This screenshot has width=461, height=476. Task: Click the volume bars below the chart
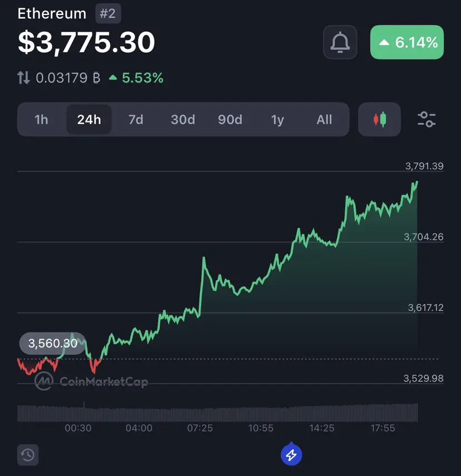218,412
